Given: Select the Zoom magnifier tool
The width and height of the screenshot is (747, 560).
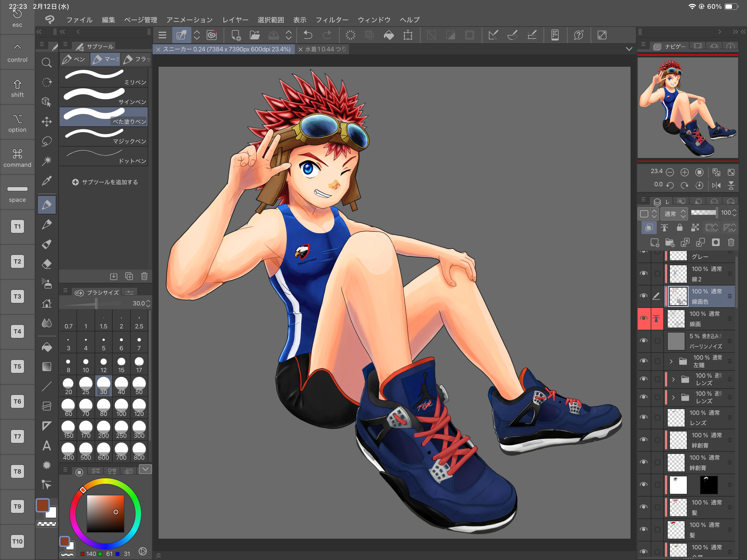Looking at the screenshot, I should coord(46,63).
